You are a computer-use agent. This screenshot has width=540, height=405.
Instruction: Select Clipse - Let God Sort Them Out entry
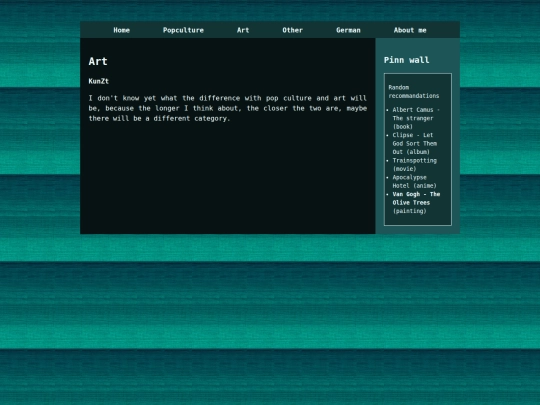415,144
